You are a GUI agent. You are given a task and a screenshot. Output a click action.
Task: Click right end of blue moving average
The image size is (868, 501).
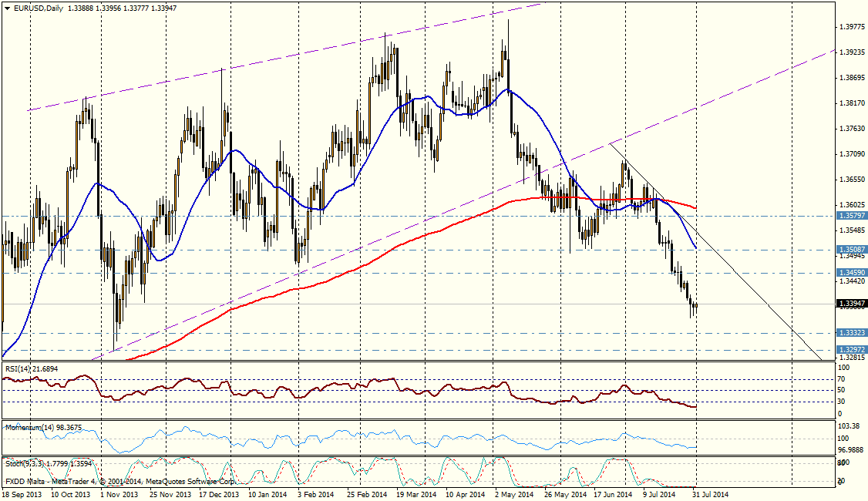[x=696, y=247]
